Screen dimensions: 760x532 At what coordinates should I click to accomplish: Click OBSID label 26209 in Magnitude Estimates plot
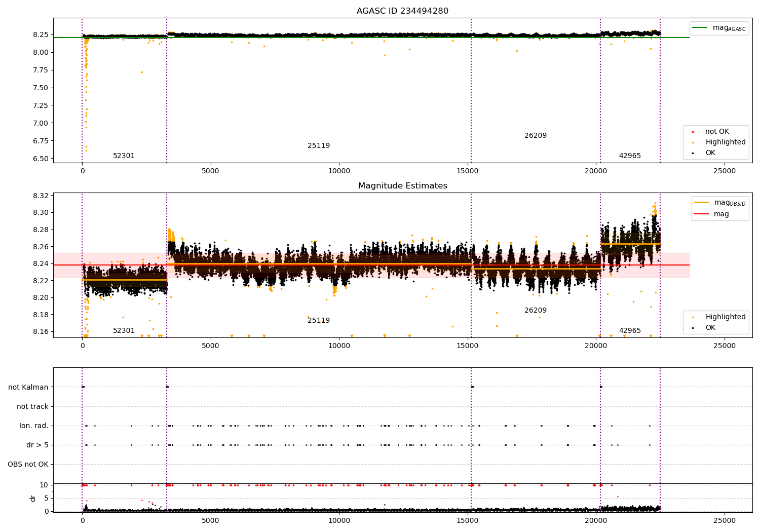[536, 311]
